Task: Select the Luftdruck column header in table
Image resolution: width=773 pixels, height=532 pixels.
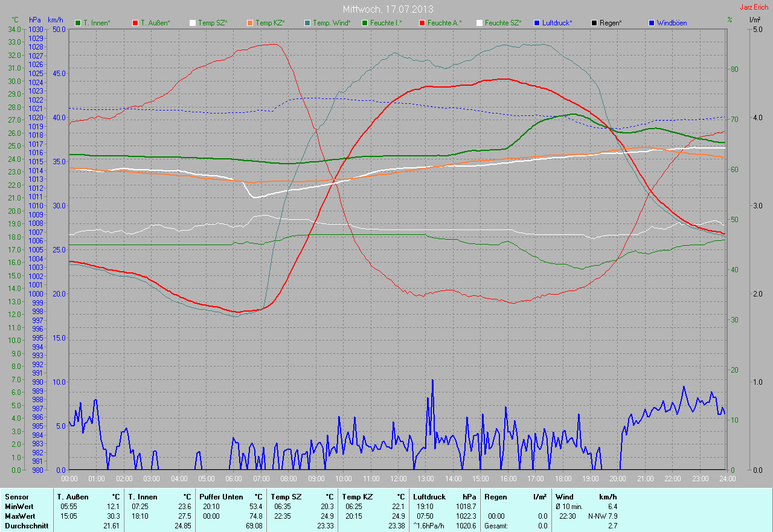Action: pos(429,496)
